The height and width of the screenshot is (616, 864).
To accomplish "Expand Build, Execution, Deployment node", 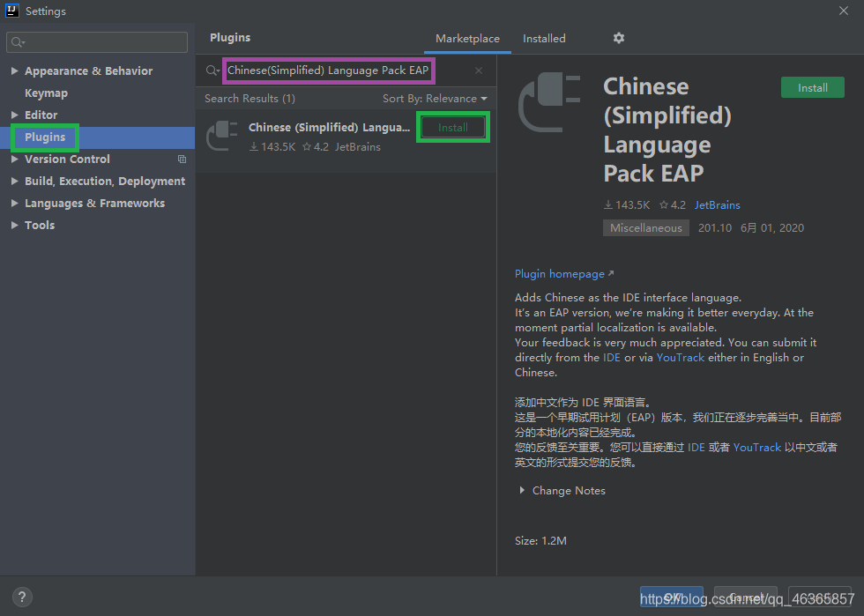I will click(15, 181).
